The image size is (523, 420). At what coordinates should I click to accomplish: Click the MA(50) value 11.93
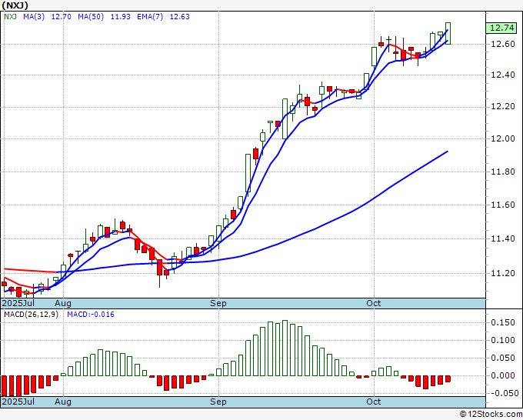click(120, 16)
